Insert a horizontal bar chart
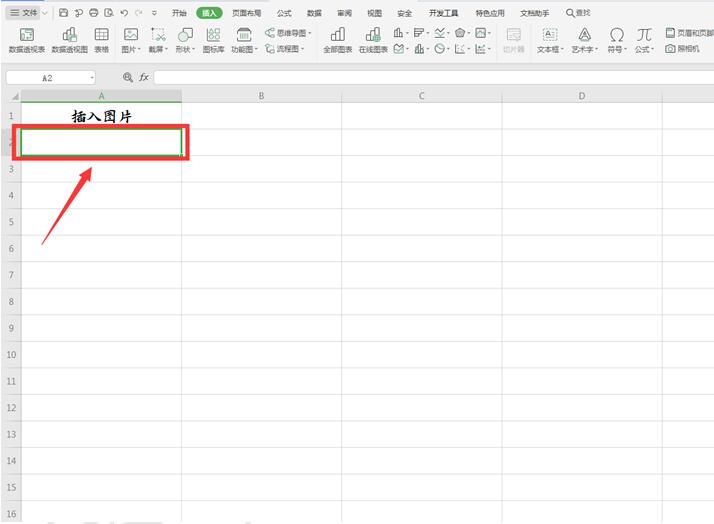 (x=419, y=33)
